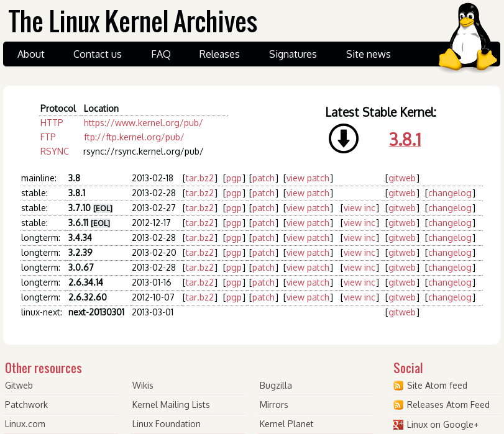Open the Site Atom feed link
The height and width of the screenshot is (434, 504).
point(437,386)
